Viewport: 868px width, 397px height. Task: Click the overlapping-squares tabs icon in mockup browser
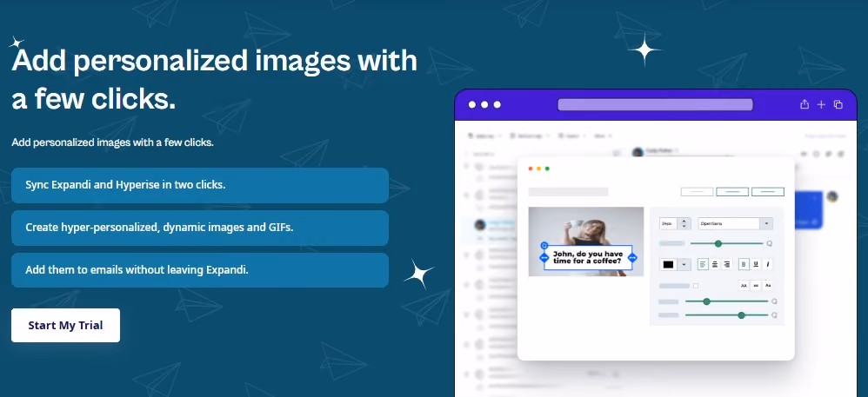click(x=838, y=104)
